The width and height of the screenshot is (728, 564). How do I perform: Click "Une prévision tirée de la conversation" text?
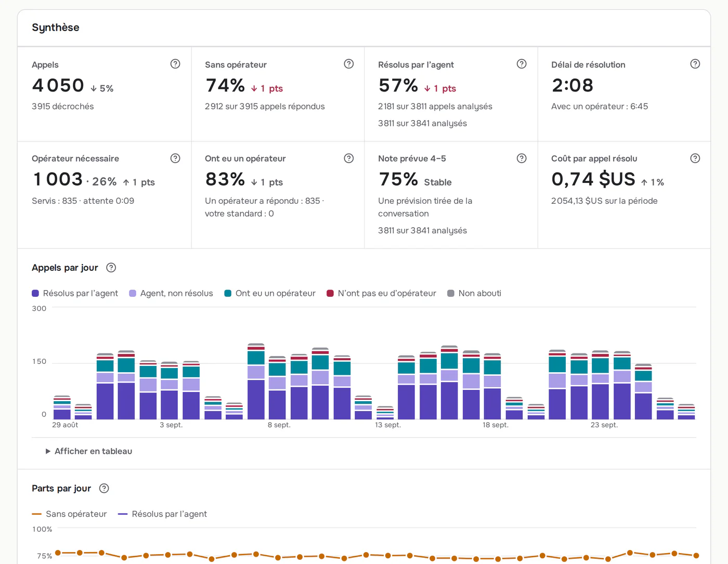point(425,207)
